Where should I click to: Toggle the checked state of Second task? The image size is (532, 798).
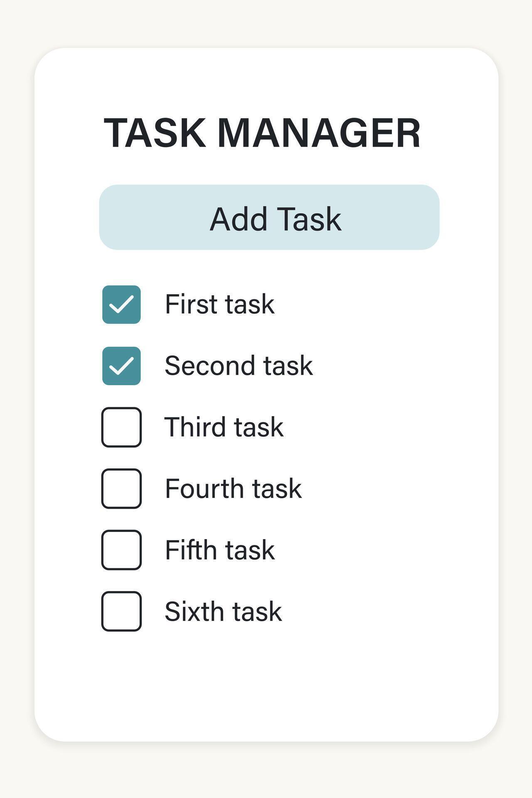coord(121,365)
